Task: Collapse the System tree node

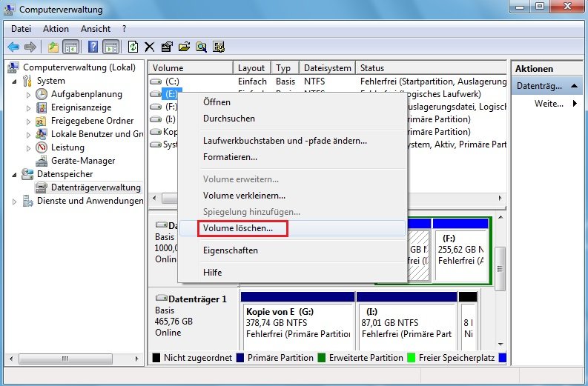Action: coord(14,81)
